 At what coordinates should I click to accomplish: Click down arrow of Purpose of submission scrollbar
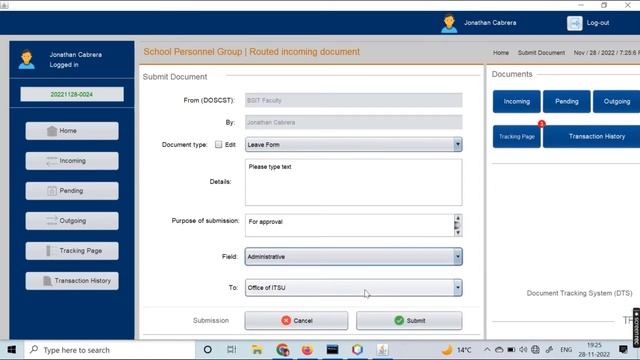click(458, 232)
